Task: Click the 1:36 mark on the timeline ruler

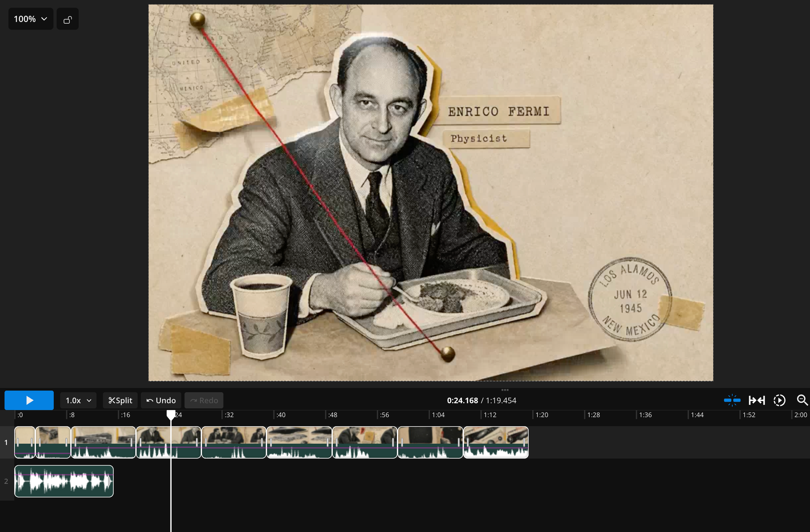Action: point(646,415)
